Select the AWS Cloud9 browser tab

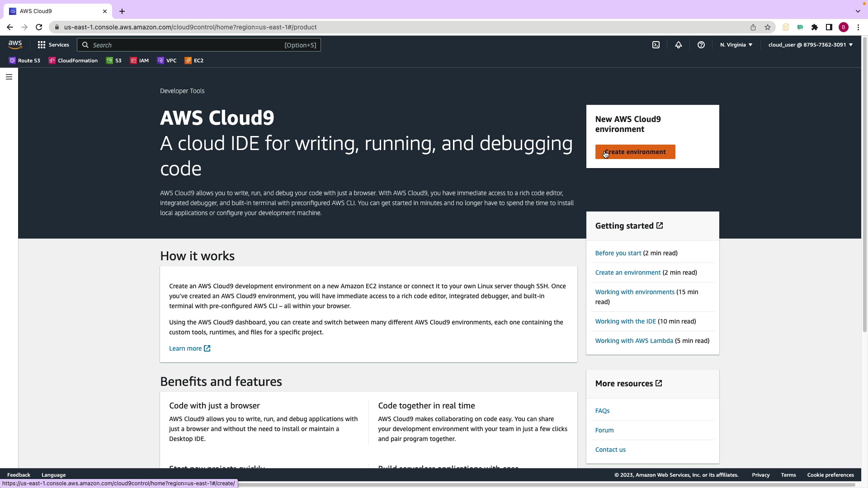54,11
